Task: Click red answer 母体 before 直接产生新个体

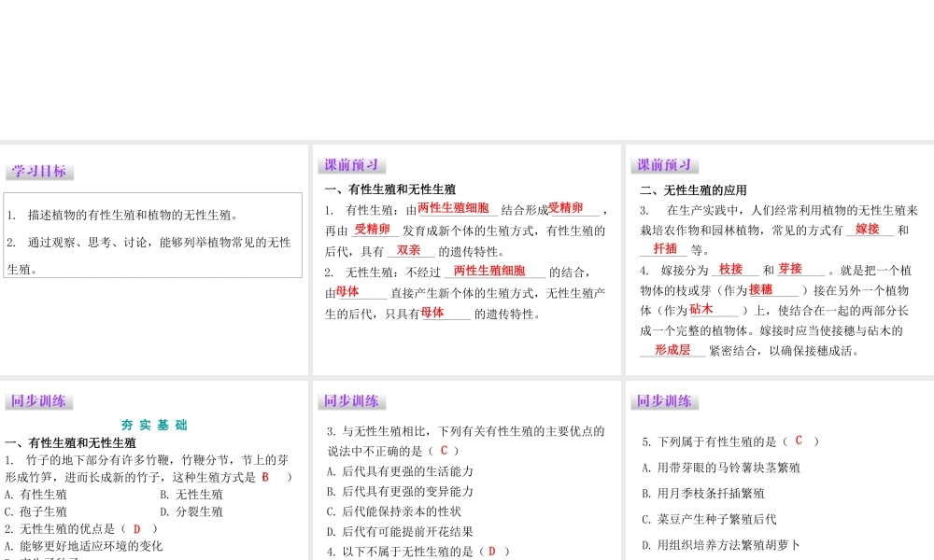Action: coord(347,291)
